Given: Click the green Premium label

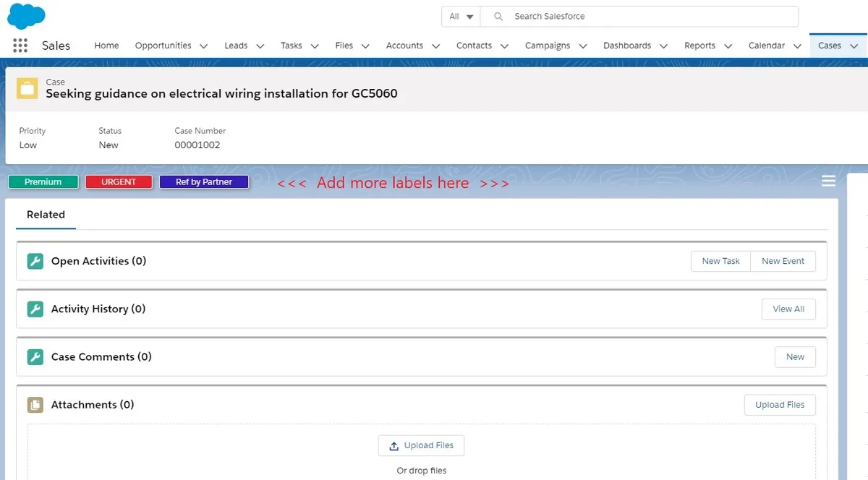Looking at the screenshot, I should pos(43,182).
